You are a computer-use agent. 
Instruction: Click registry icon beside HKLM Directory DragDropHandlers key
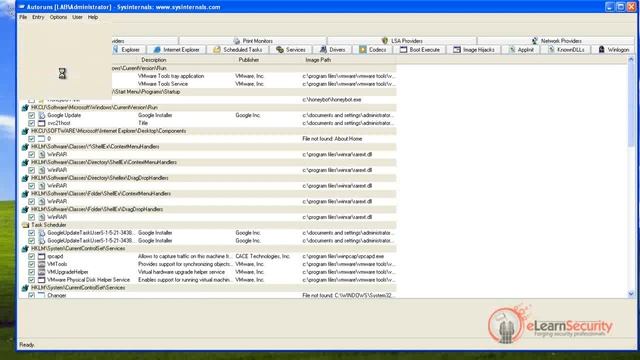[25, 178]
